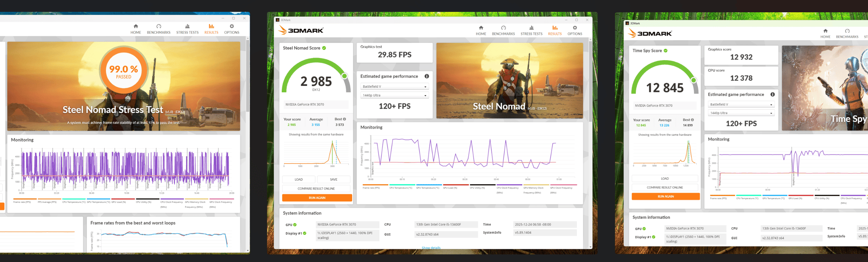Toggle GPU Memory Clock Frequency legend in Steel Nomad Monitoring

point(535,189)
